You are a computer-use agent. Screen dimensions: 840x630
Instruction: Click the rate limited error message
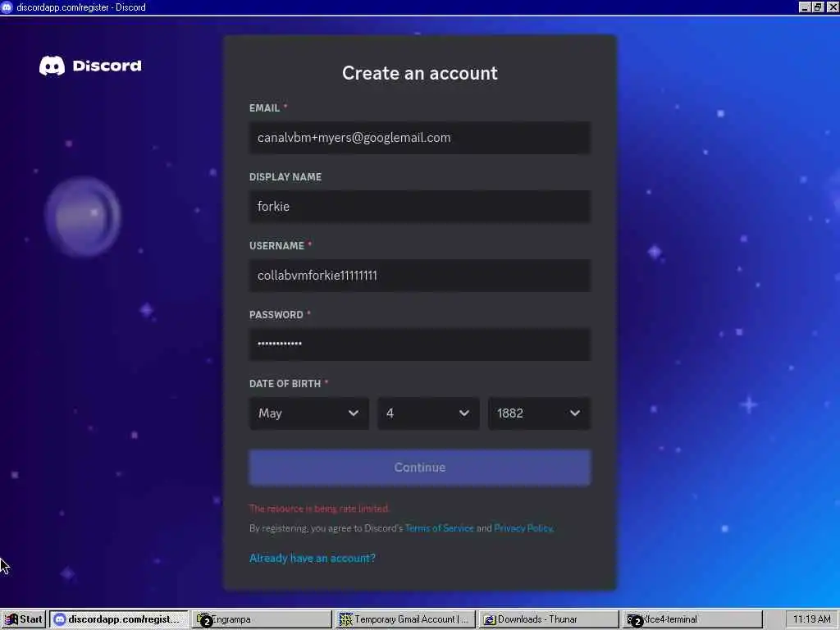tap(319, 509)
